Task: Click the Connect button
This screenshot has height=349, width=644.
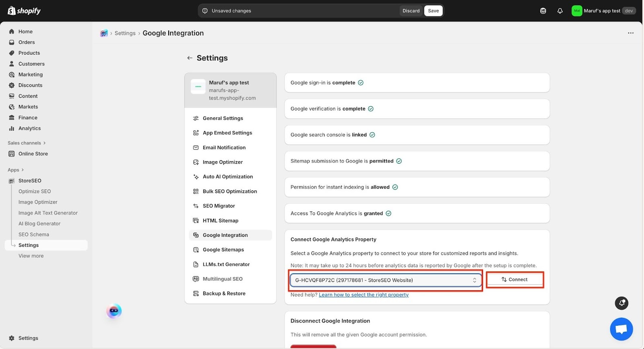Action: click(515, 279)
